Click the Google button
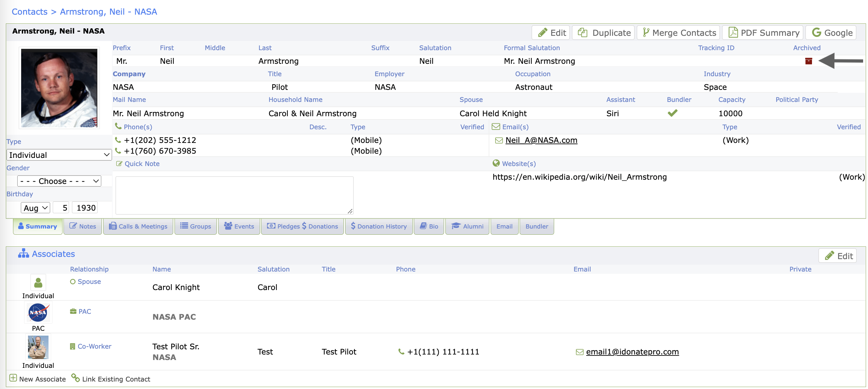 [831, 33]
